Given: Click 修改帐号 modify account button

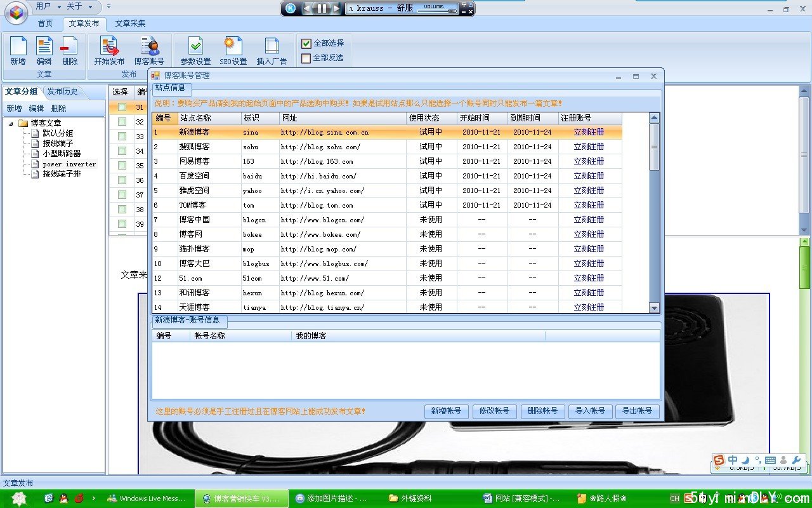Looking at the screenshot, I should pyautogui.click(x=494, y=411).
